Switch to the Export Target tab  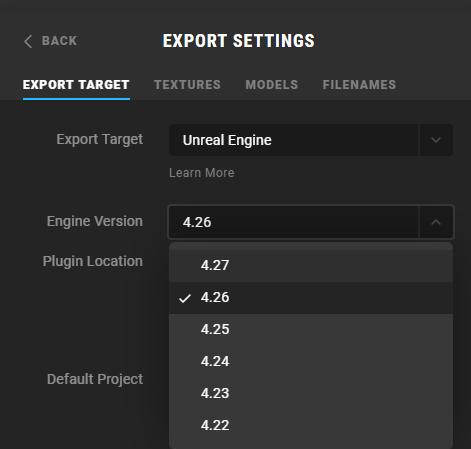(x=76, y=85)
